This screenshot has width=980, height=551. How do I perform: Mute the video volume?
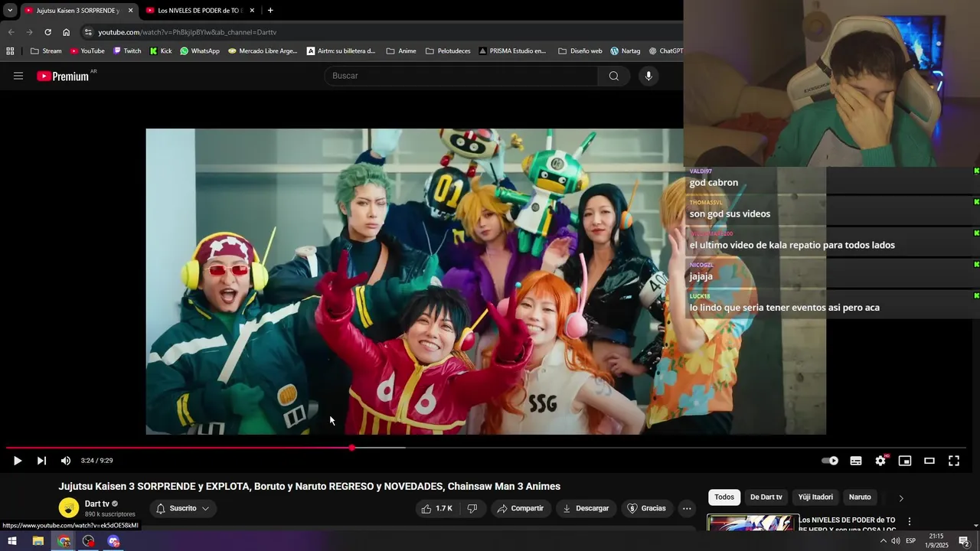(66, 461)
